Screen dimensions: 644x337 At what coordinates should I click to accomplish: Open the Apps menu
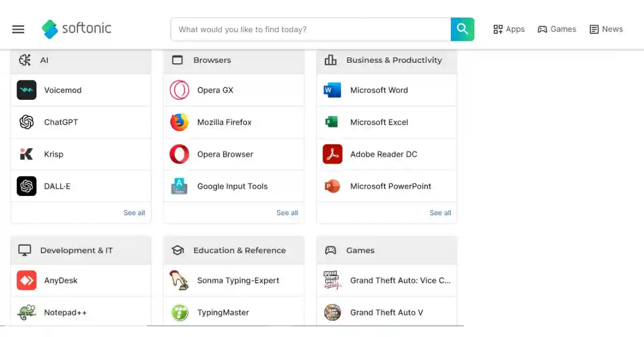[x=509, y=29]
